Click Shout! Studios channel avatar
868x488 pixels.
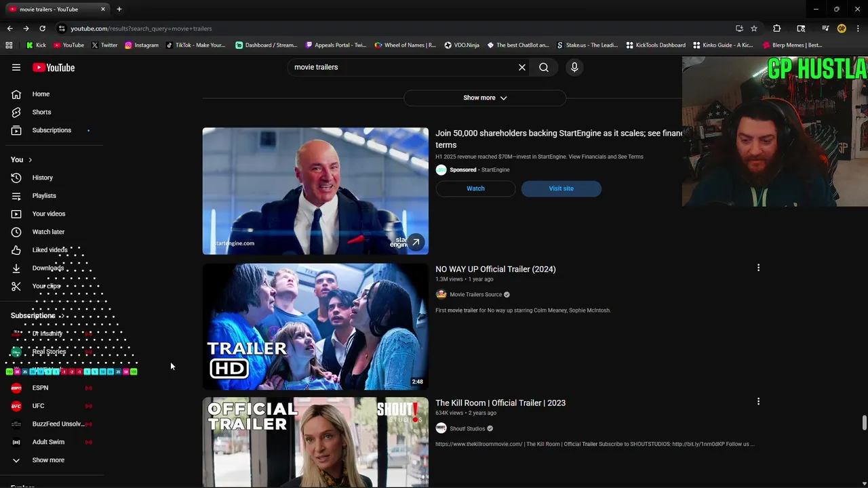[441, 428]
